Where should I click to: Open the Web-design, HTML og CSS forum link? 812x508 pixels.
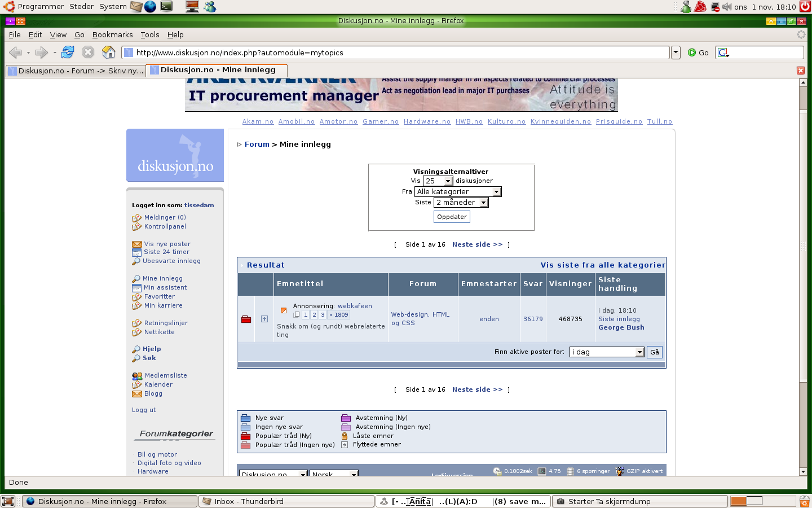420,319
